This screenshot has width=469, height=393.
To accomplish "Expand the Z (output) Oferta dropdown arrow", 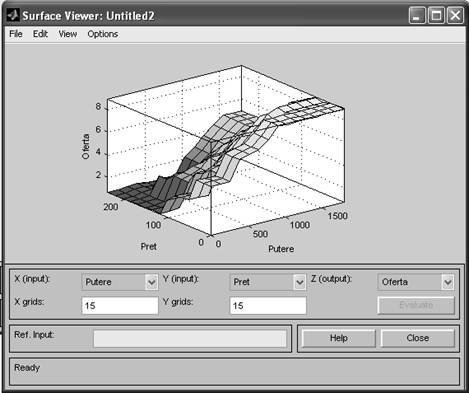I will 448,282.
